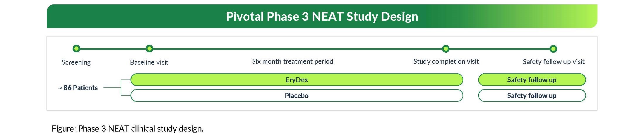Screen dimensions: 644x138
Task: Click the Phase 3 NEAT figure caption
Action: [127, 129]
